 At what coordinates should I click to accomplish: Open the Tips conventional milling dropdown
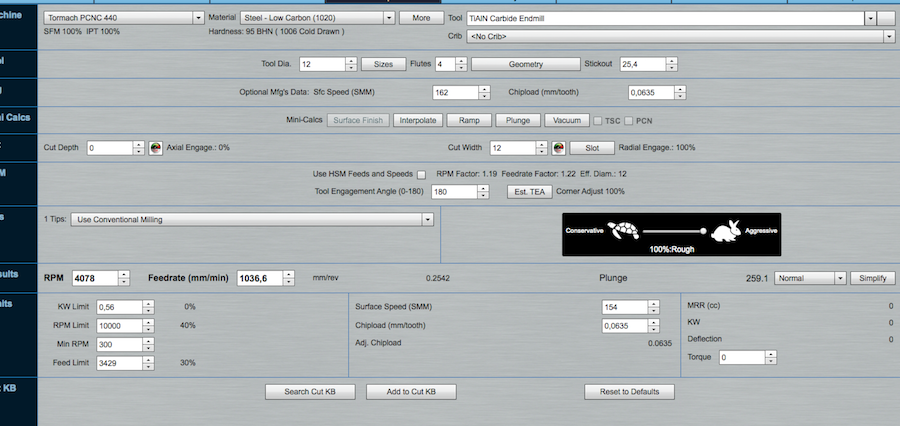click(x=255, y=219)
